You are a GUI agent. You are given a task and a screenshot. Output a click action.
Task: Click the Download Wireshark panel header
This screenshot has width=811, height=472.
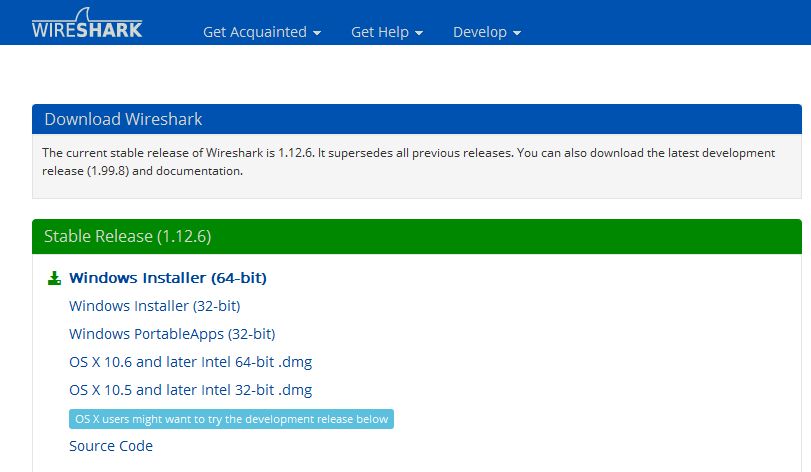coord(123,119)
